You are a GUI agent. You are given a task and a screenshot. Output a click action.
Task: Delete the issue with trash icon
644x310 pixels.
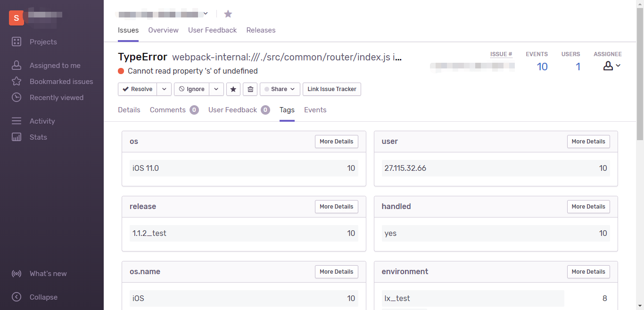[x=250, y=89]
